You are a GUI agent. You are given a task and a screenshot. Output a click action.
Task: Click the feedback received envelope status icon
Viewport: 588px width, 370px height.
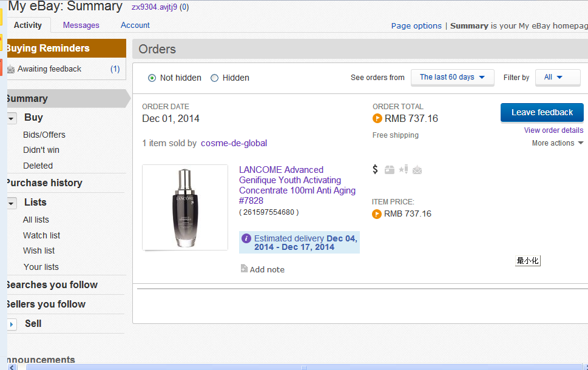point(417,170)
